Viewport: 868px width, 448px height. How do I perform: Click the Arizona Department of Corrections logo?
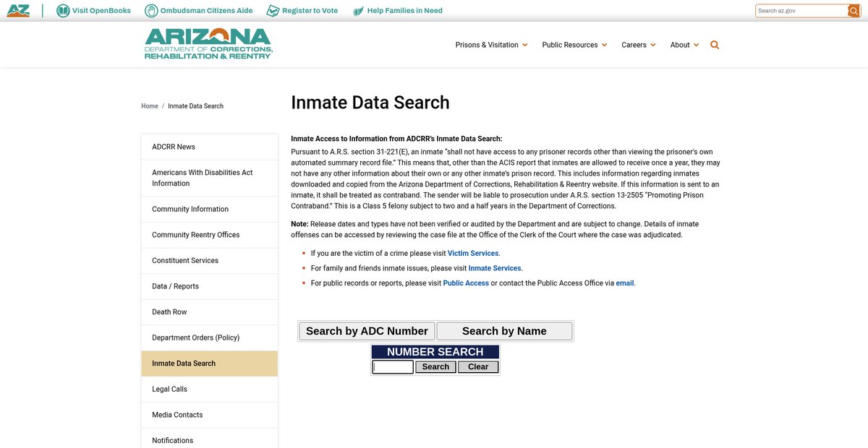(x=208, y=44)
